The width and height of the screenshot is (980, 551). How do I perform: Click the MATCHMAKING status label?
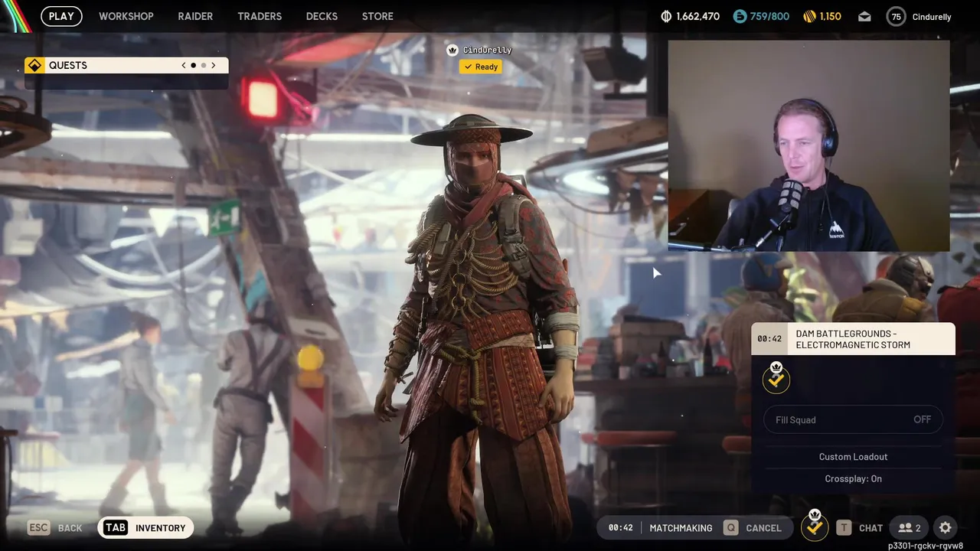pos(681,528)
